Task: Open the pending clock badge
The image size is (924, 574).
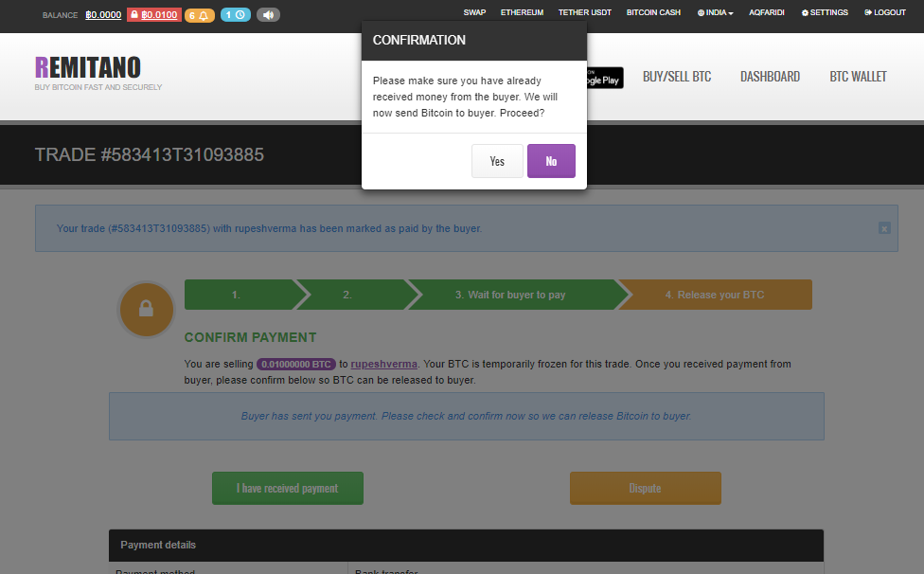Action: coord(235,15)
